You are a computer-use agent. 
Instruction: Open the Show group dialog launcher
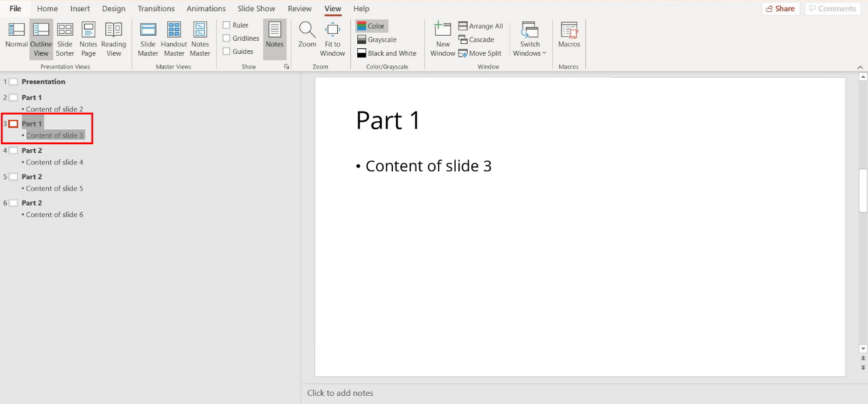(286, 66)
